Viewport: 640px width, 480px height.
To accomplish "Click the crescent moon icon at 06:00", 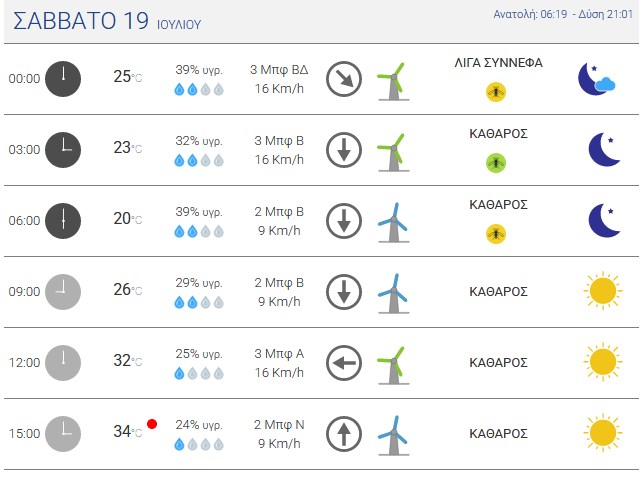I will pyautogui.click(x=604, y=220).
